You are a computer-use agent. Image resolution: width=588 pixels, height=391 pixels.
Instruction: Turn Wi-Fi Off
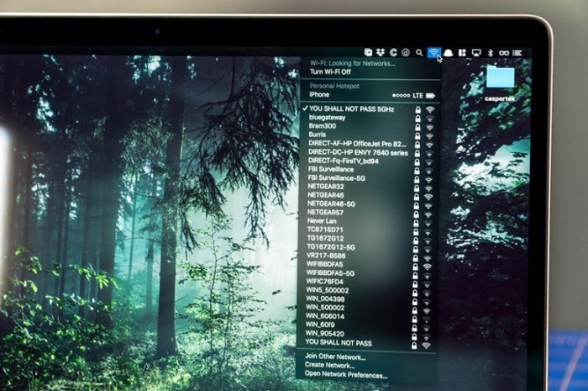coord(333,72)
